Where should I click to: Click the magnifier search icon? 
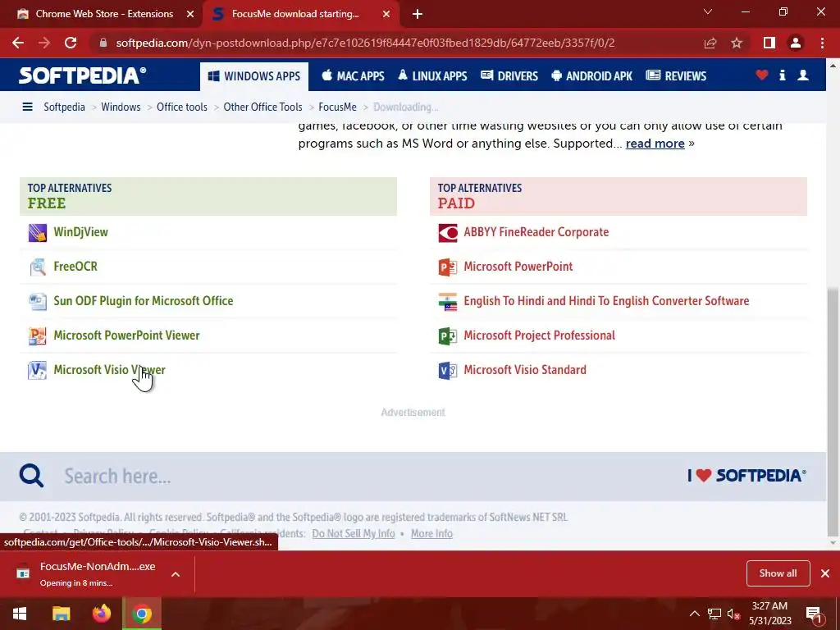pyautogui.click(x=31, y=475)
